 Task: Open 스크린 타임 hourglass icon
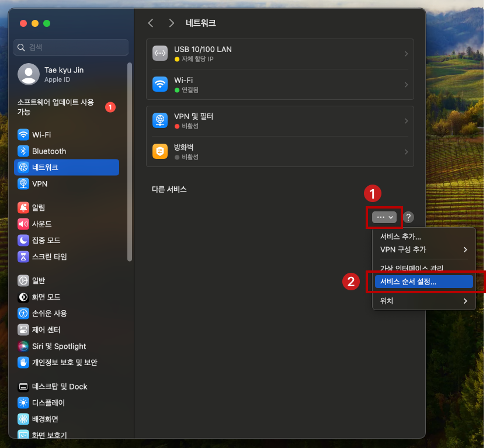point(23,256)
